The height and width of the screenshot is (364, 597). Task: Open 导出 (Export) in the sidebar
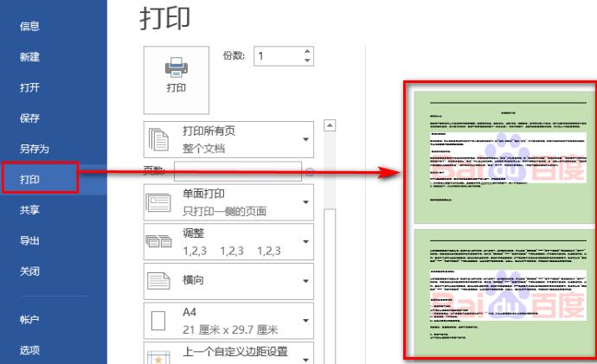pyautogui.click(x=29, y=240)
